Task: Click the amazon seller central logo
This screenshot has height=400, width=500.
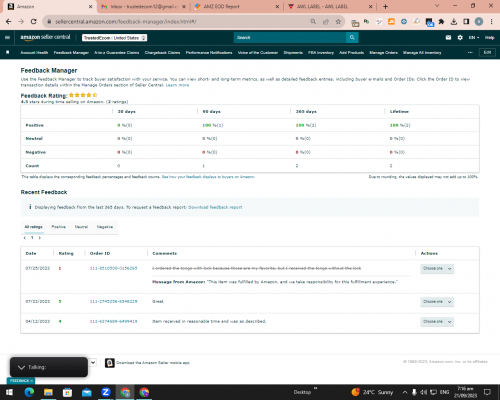Action: tap(45, 37)
